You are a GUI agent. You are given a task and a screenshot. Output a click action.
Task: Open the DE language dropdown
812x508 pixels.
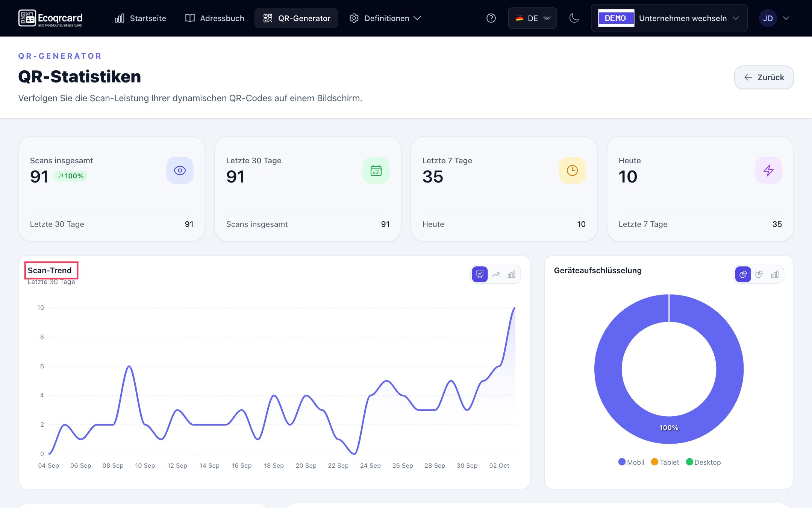click(x=532, y=18)
